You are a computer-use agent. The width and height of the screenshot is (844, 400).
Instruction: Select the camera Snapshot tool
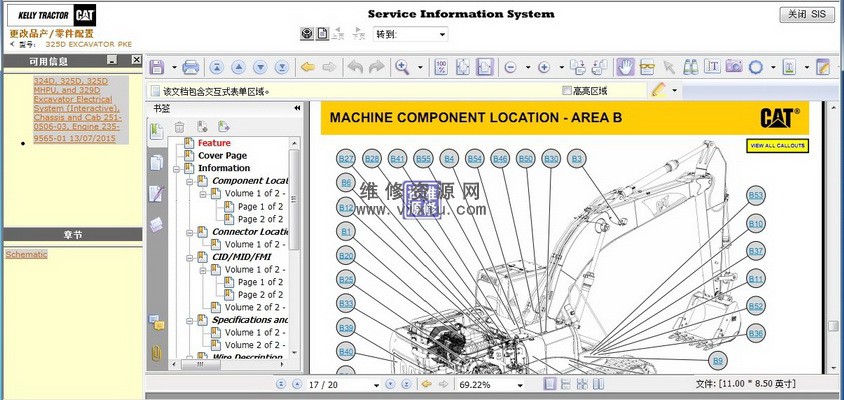coord(734,67)
